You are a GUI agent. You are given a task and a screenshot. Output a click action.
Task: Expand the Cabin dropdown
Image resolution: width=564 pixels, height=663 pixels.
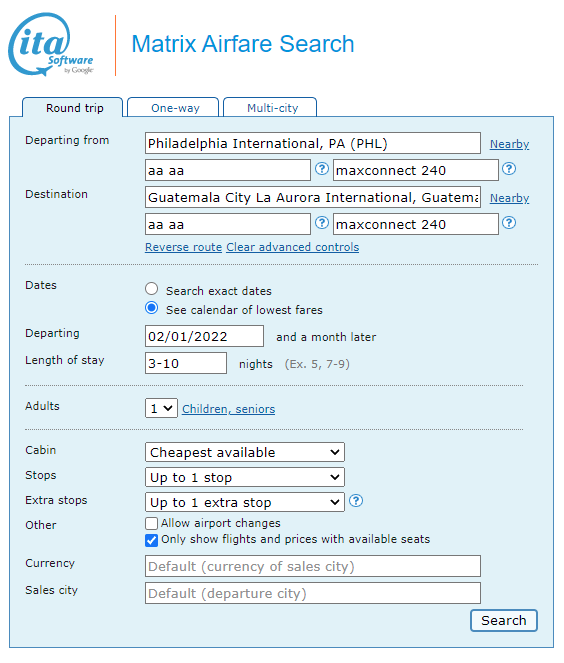coord(245,452)
